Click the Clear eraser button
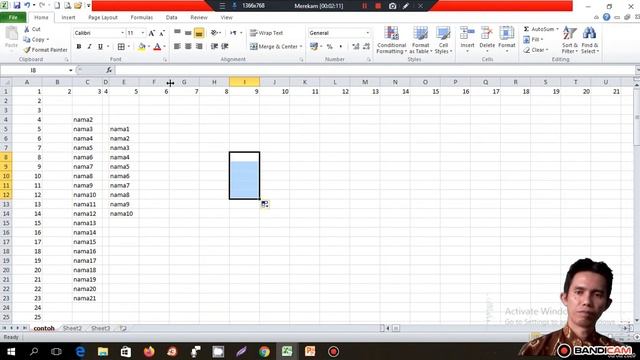Viewport: 640px width, 360px height. click(536, 50)
